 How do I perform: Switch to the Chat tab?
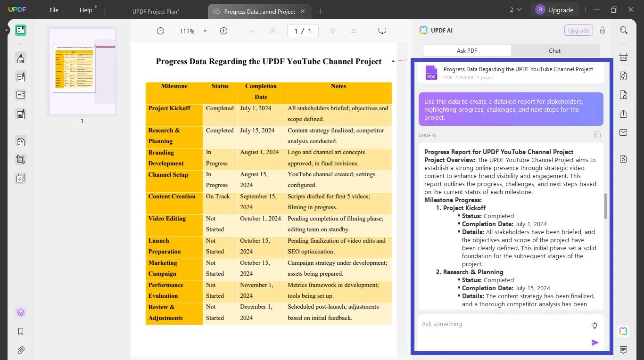coord(554,50)
